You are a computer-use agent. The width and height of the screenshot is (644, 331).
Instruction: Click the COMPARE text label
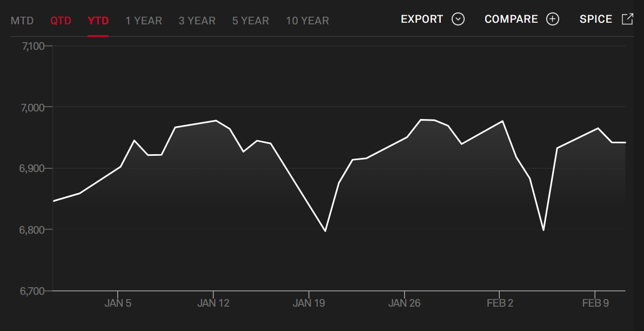tap(511, 19)
